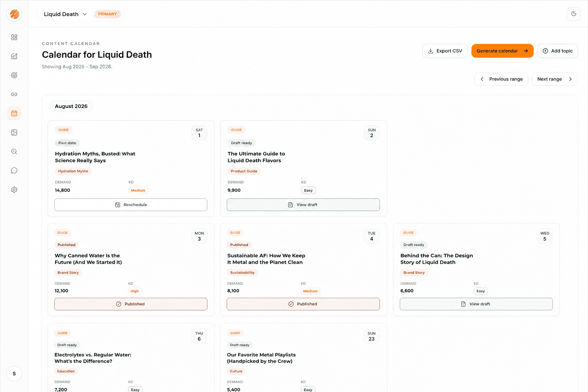Image resolution: width=588 pixels, height=392 pixels.
Task: Click Draft ready badge on Behind the Can card
Action: [414, 245]
